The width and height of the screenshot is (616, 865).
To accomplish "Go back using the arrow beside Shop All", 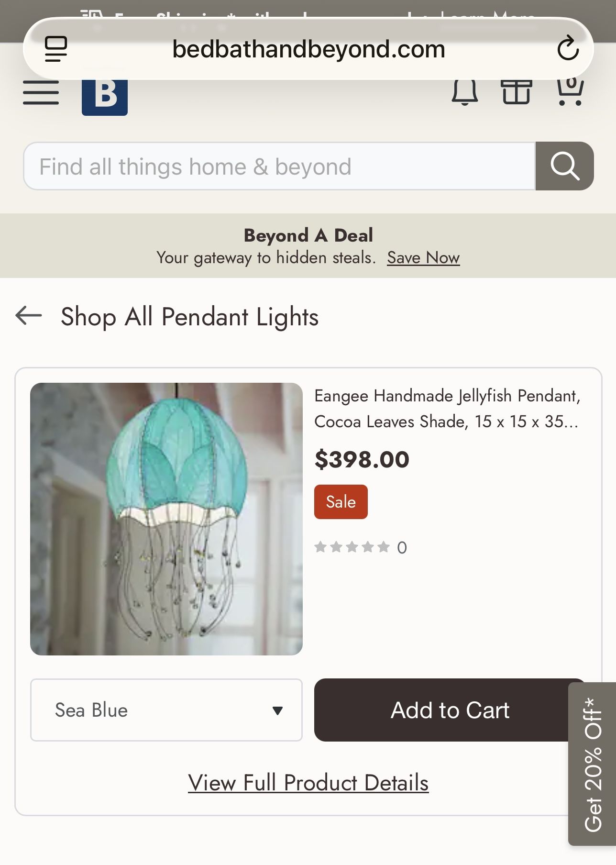I will [29, 315].
